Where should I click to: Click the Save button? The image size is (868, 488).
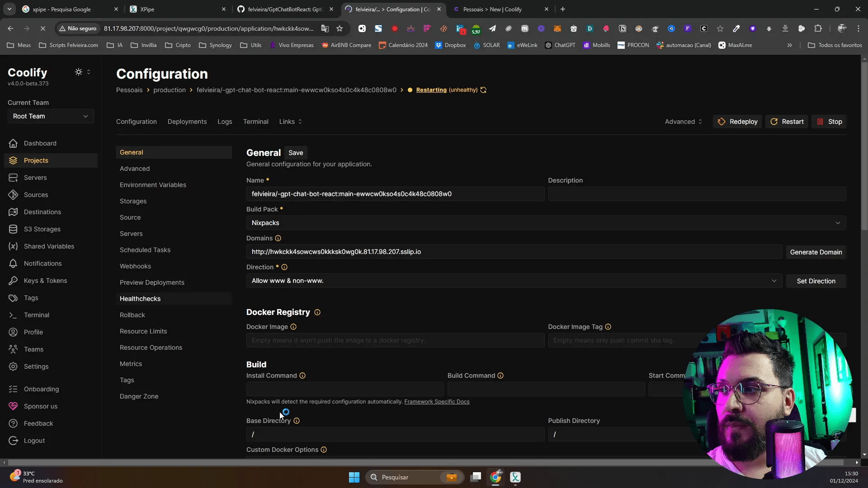tap(296, 153)
